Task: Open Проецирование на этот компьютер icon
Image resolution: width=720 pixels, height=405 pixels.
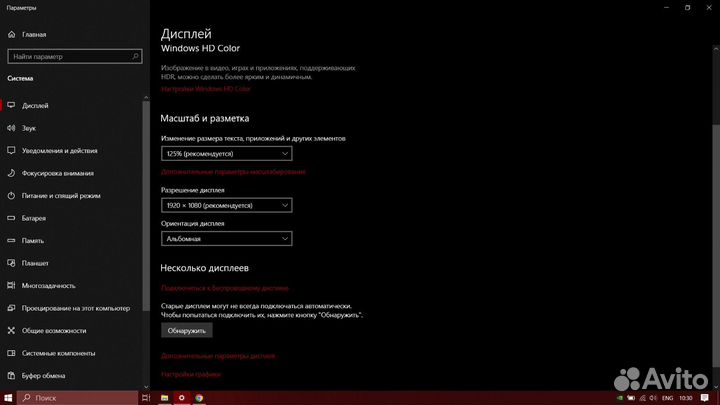Action: (11, 308)
